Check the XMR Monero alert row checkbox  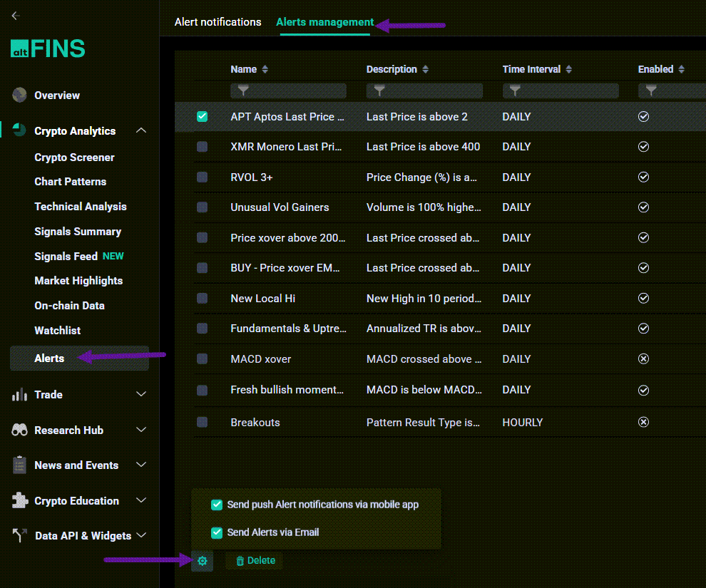(203, 146)
